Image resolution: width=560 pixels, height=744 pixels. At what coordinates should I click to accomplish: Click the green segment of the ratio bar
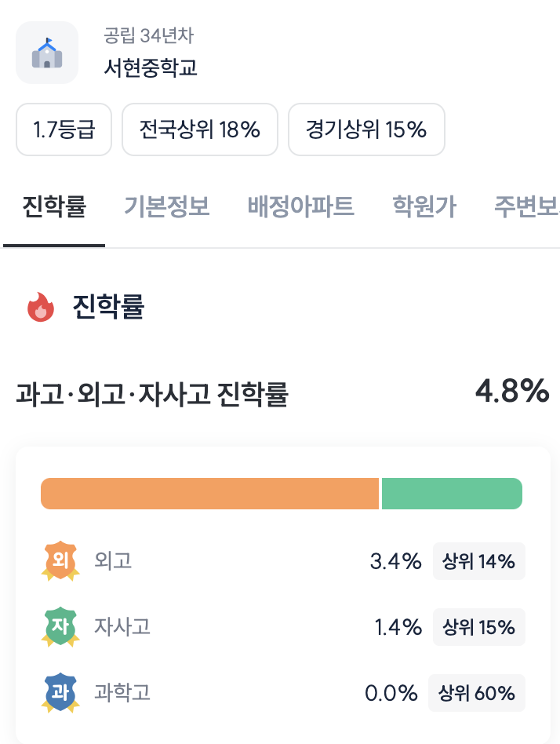(x=452, y=494)
